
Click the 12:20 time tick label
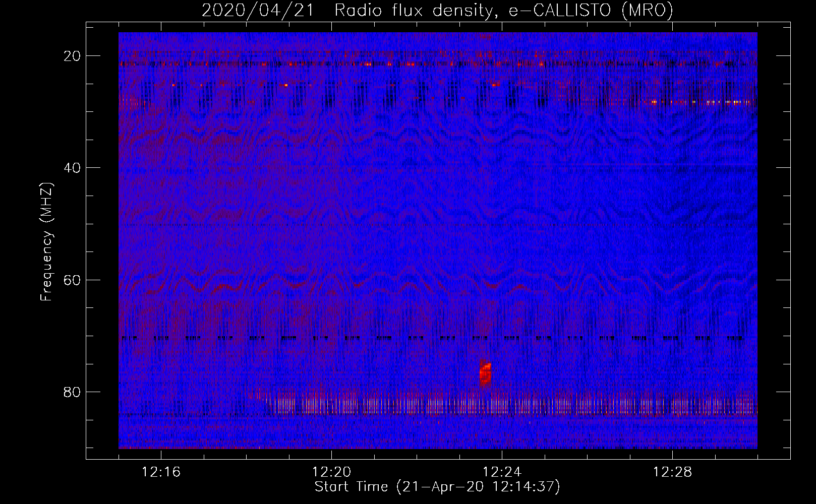pyautogui.click(x=331, y=472)
